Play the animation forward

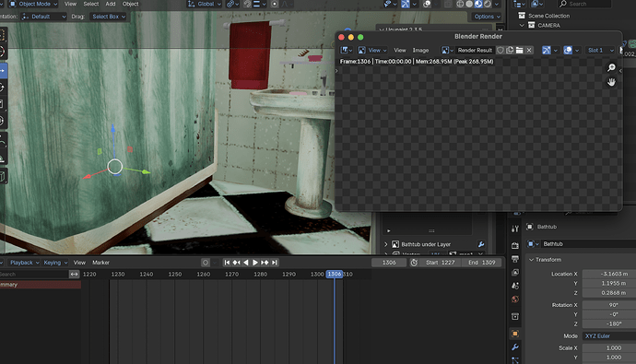pos(255,263)
